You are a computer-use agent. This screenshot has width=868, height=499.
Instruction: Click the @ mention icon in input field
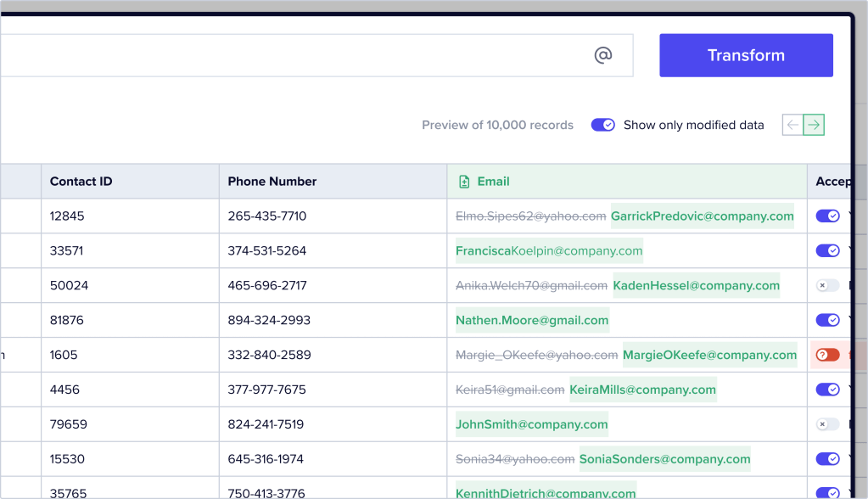pos(602,56)
